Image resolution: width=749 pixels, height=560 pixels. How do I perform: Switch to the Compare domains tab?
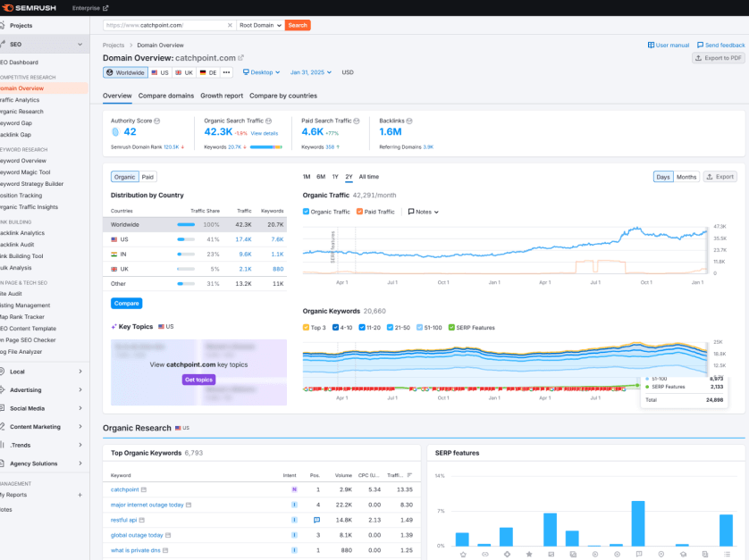[165, 96]
